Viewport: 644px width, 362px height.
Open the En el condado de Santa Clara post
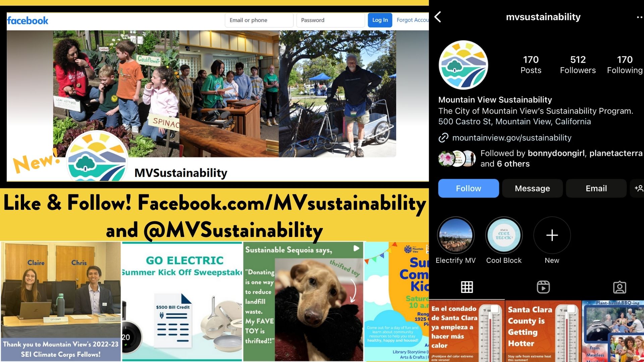click(x=467, y=331)
